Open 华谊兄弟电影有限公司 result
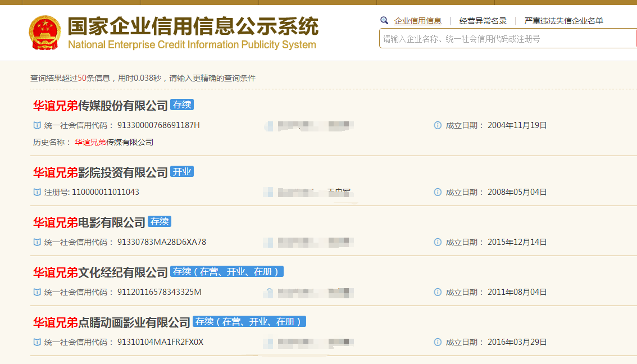The height and width of the screenshot is (364, 637). click(x=89, y=222)
